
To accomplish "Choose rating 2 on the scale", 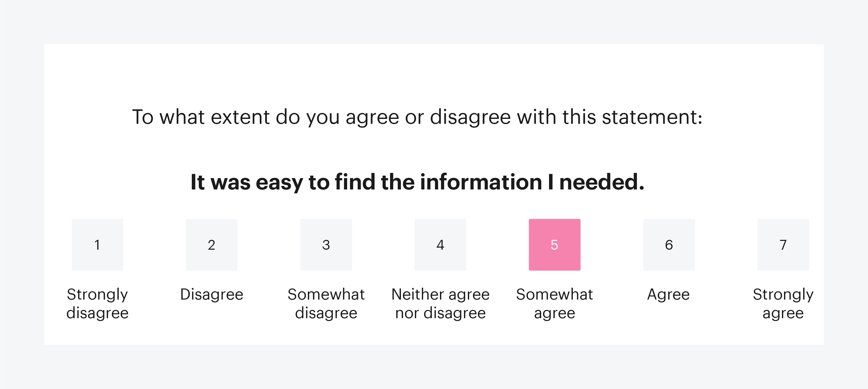I will [212, 245].
